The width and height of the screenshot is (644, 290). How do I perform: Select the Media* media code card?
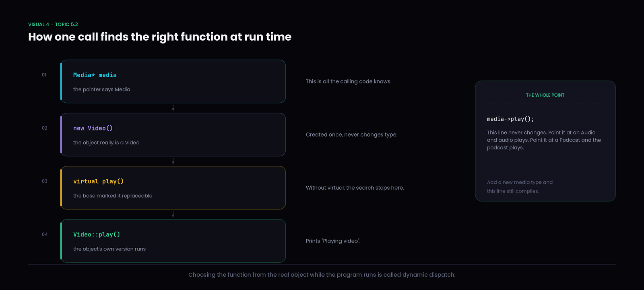click(x=173, y=81)
